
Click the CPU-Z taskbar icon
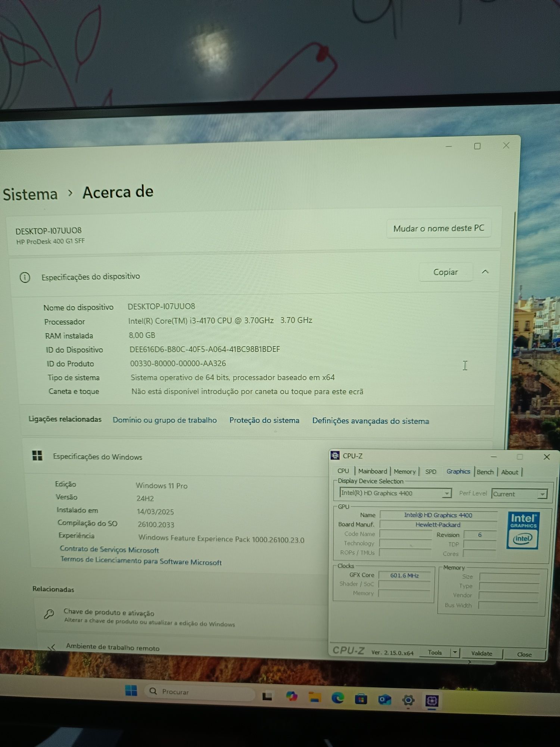[432, 701]
